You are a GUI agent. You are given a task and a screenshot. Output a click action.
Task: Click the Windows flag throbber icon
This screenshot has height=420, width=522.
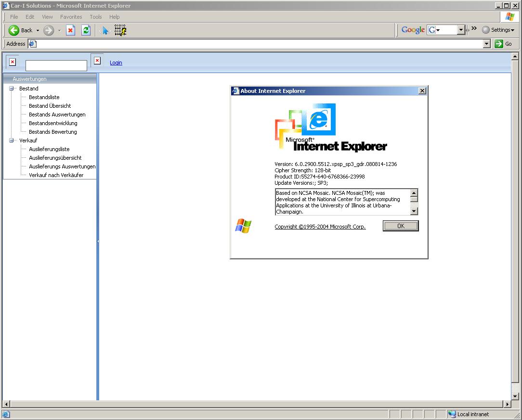pos(509,17)
